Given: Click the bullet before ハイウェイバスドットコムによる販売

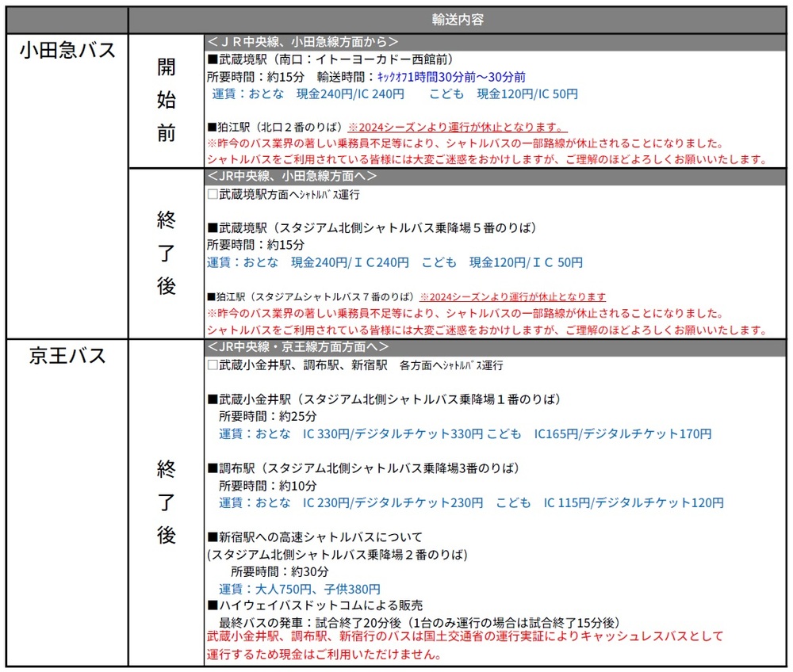Looking at the screenshot, I should tap(212, 605).
